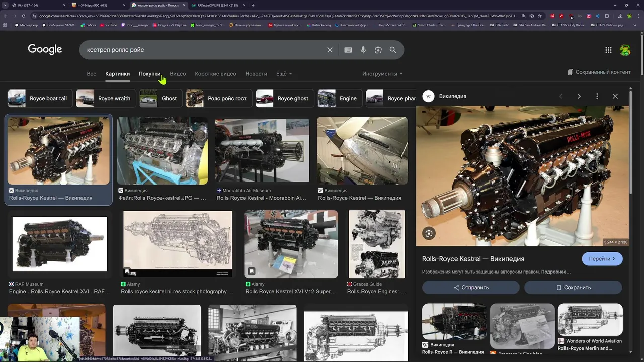Search inside image with Lens icon on preview

[x=429, y=233]
